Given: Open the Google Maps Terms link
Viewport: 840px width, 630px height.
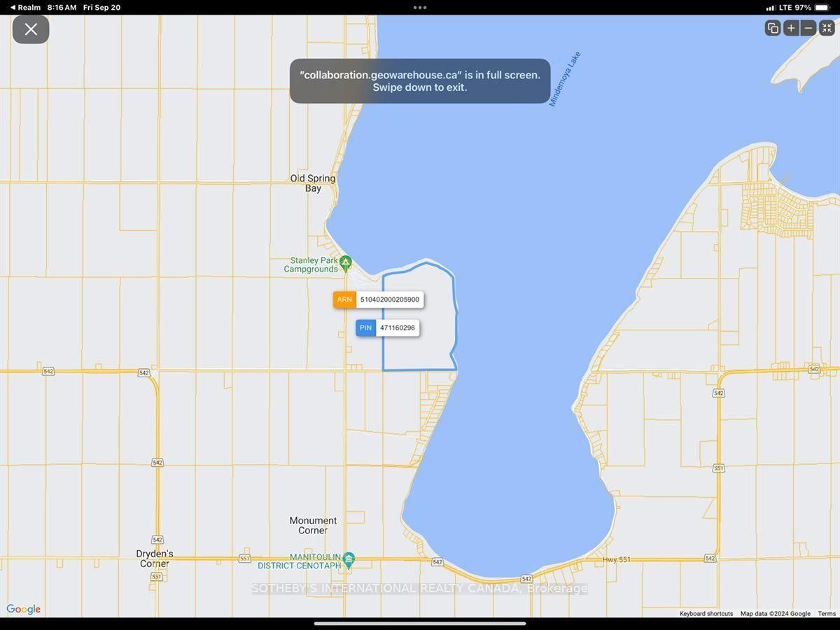Looking at the screenshot, I should [x=827, y=614].
